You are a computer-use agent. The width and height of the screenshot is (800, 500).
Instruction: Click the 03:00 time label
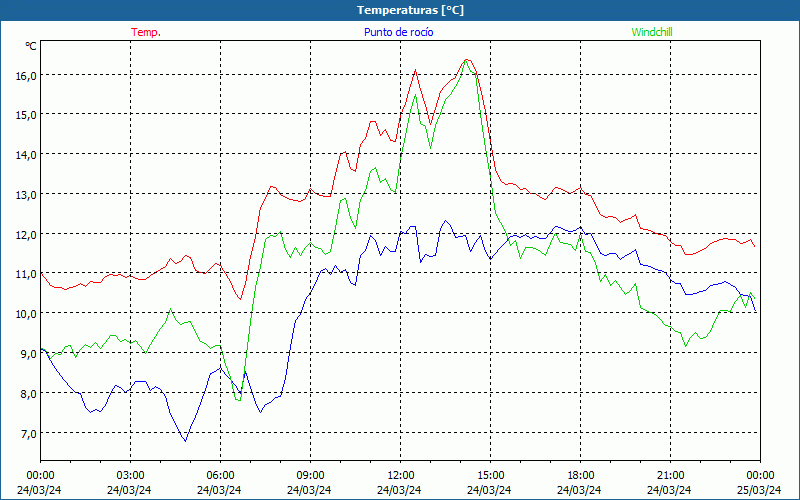tap(130, 476)
